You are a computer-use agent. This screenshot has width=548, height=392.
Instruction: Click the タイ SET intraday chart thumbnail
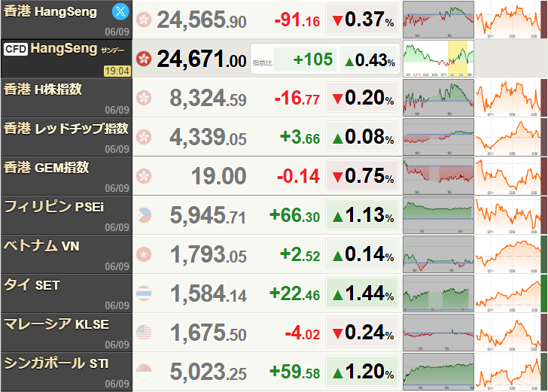[x=438, y=293]
